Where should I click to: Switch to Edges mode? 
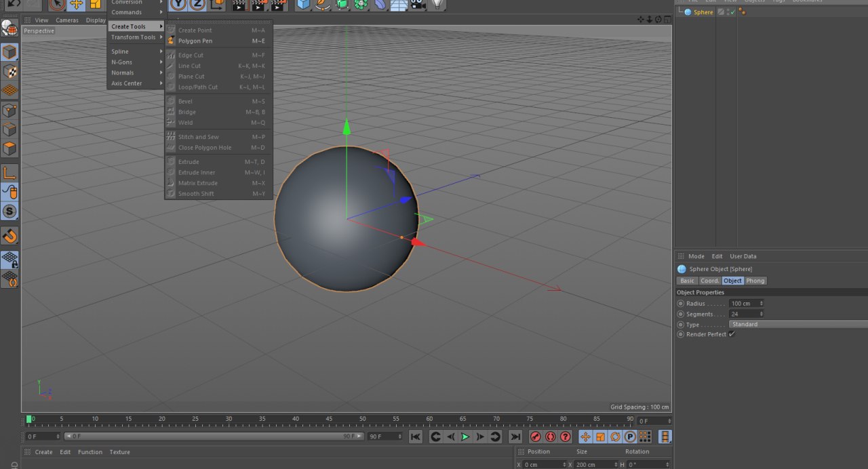point(9,129)
